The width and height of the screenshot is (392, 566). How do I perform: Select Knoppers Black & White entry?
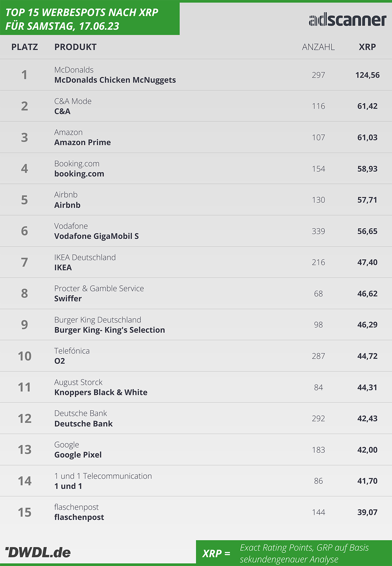pos(101,392)
